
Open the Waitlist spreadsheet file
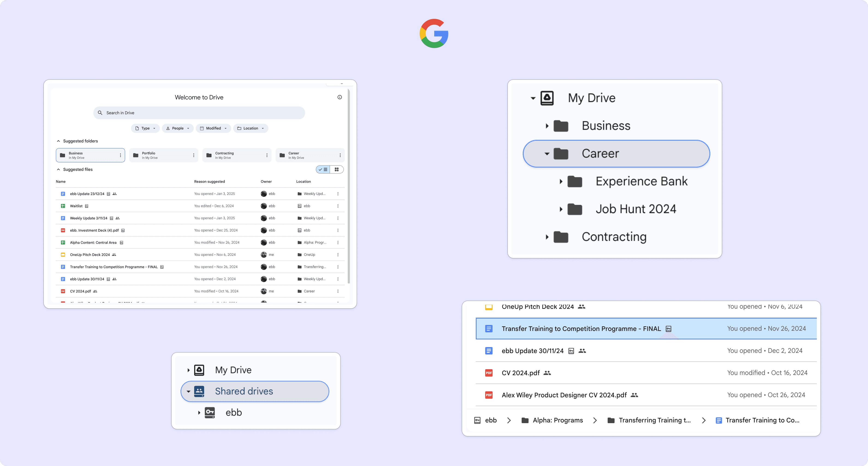tap(76, 206)
